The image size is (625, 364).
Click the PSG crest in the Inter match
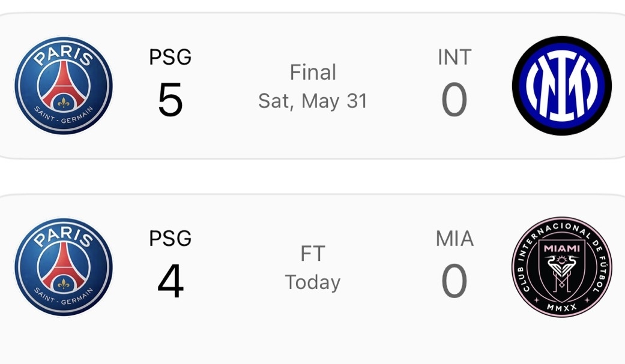tap(64, 85)
